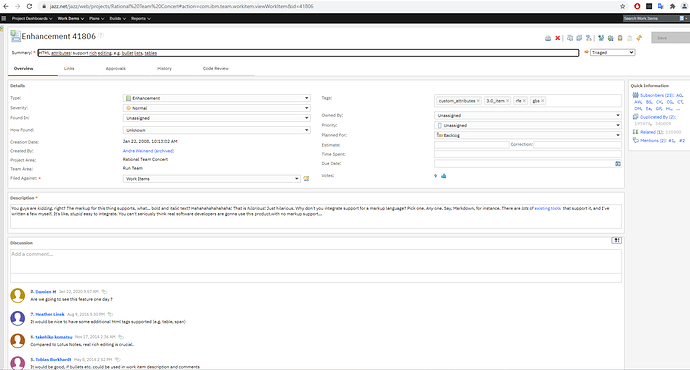Open the Found In dropdown
This screenshot has width=690, height=370.
tap(217, 118)
